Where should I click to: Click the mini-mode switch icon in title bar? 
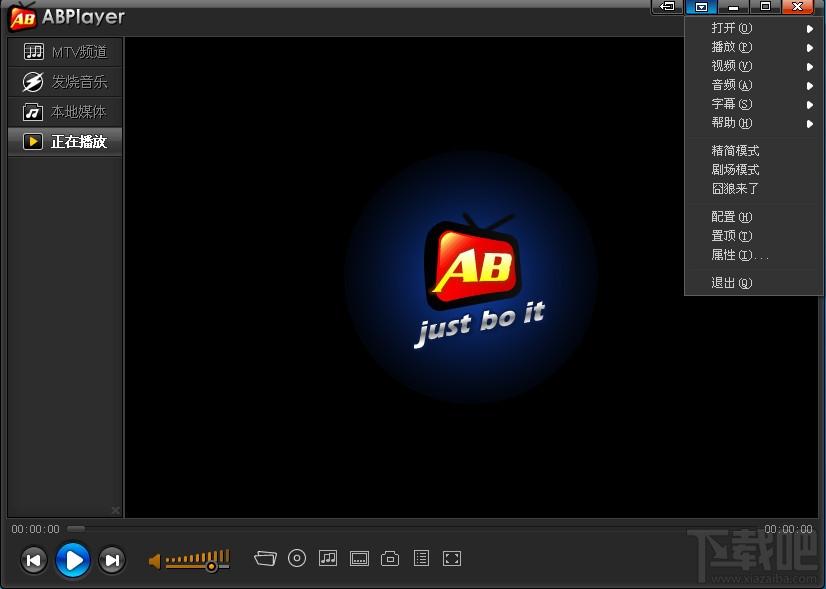coord(667,6)
